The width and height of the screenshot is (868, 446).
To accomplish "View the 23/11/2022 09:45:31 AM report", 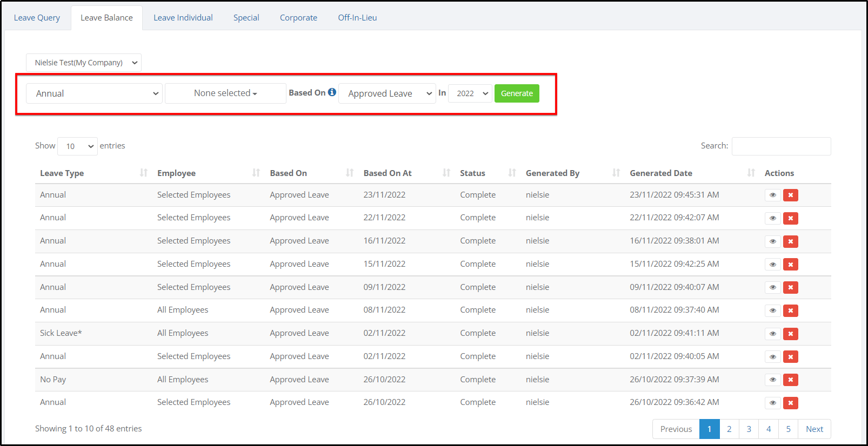I will pyautogui.click(x=772, y=195).
